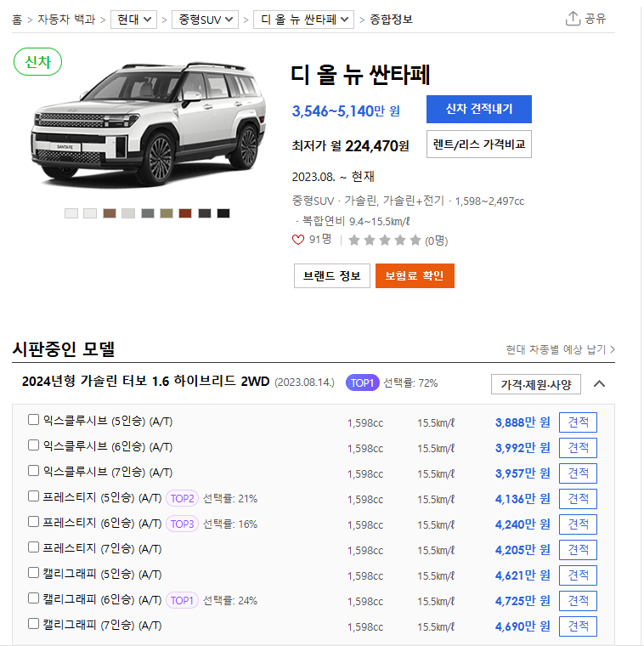This screenshot has width=644, height=646.
Task: Check 캘리그래피 (7인승) checkbox
Action: point(33,624)
